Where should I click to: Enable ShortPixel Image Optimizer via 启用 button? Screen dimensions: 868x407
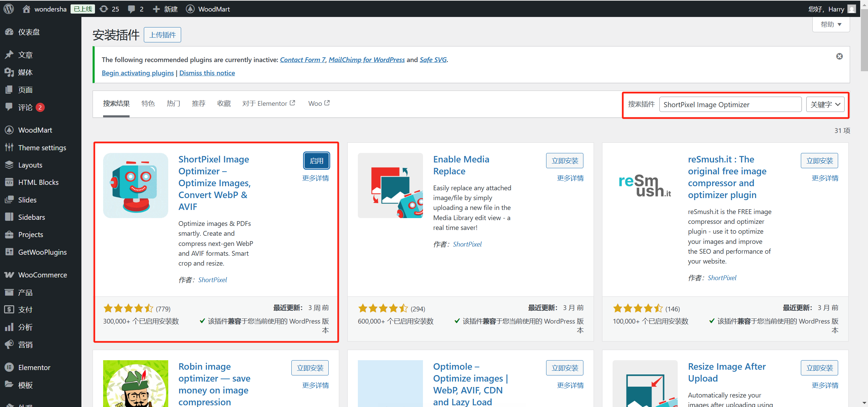(316, 160)
